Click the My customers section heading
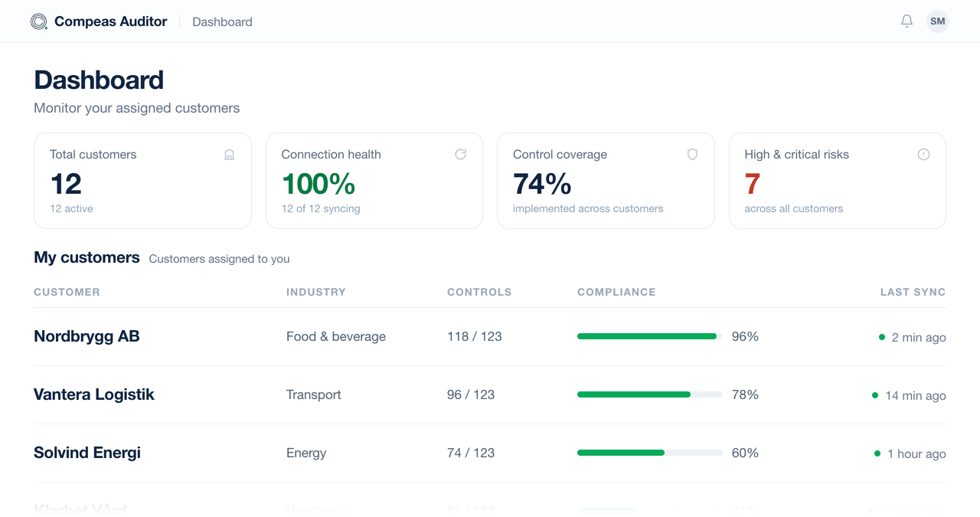This screenshot has height=517, width=980. [87, 257]
